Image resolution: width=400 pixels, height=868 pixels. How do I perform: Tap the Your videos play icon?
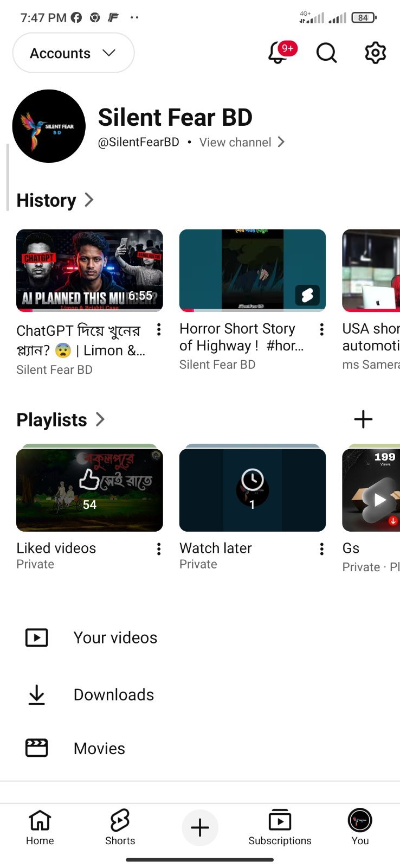(37, 637)
